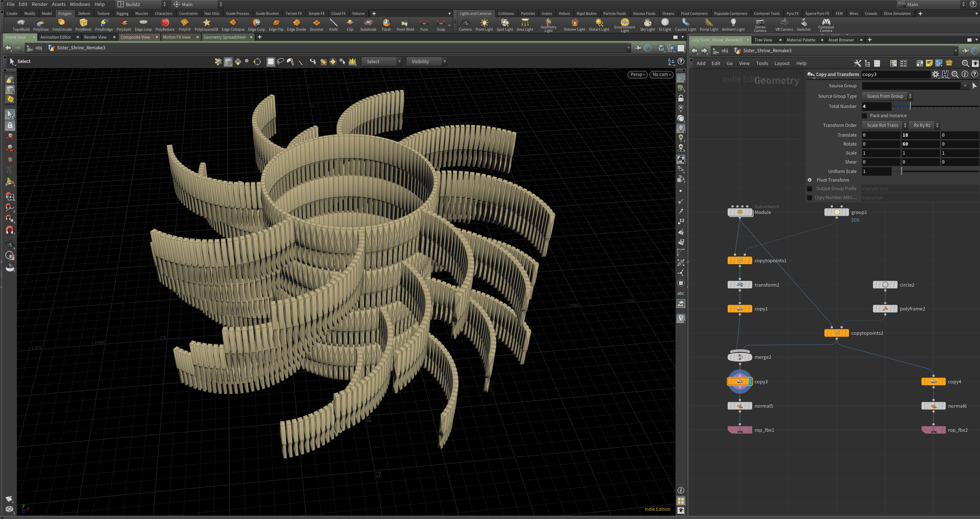Click the Persp viewport button
This screenshot has height=519, width=980.
click(637, 74)
